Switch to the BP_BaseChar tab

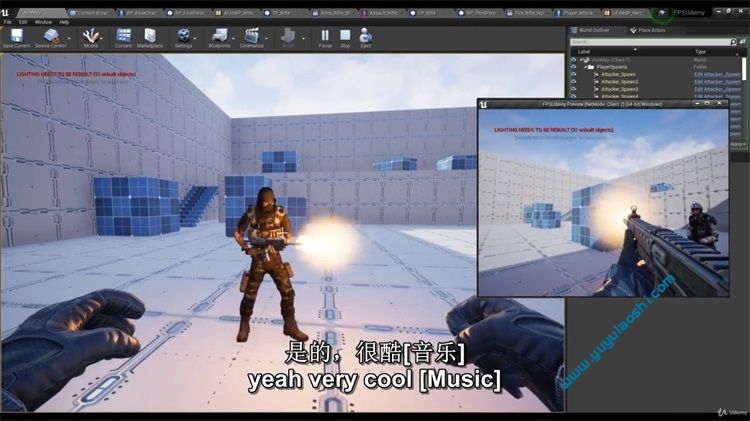139,13
